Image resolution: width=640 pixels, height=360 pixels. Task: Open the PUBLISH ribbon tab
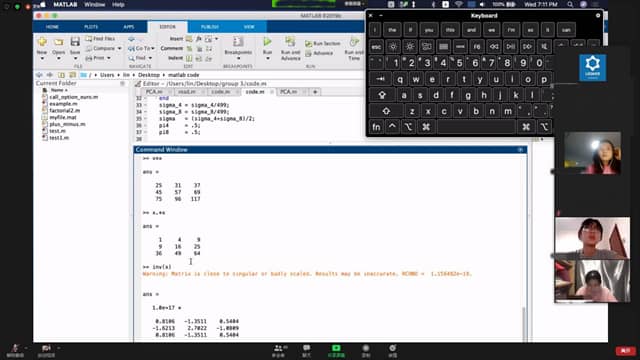tap(210, 27)
